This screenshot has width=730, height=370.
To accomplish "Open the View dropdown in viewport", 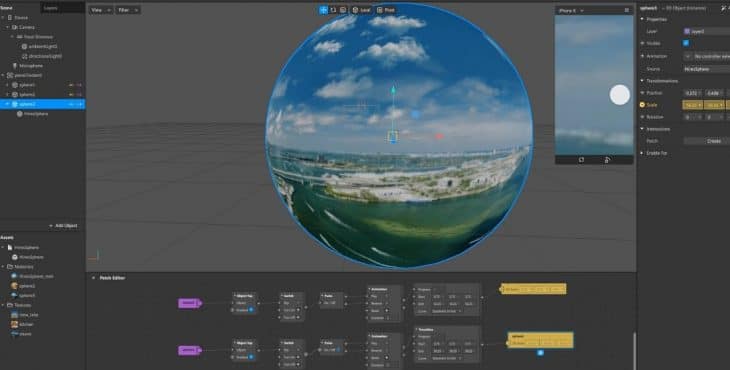I will click(101, 10).
